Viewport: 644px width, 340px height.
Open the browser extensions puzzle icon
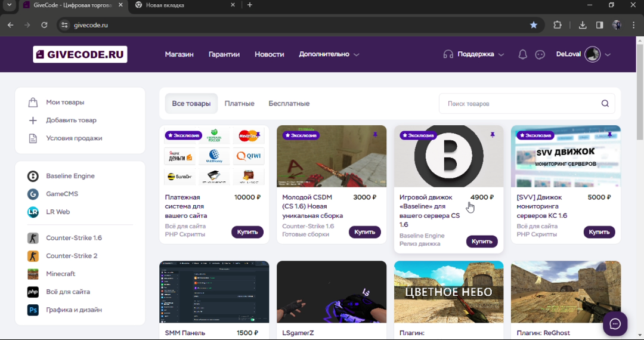pyautogui.click(x=558, y=25)
